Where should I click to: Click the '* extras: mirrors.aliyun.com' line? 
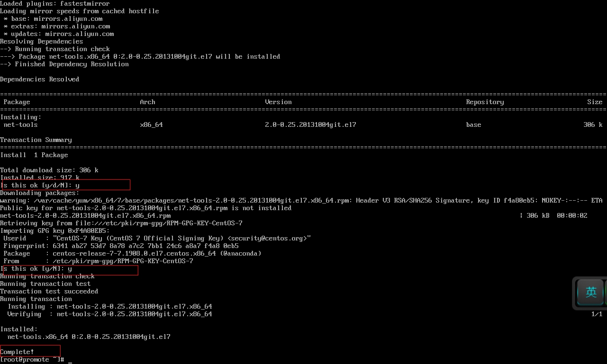(57, 26)
